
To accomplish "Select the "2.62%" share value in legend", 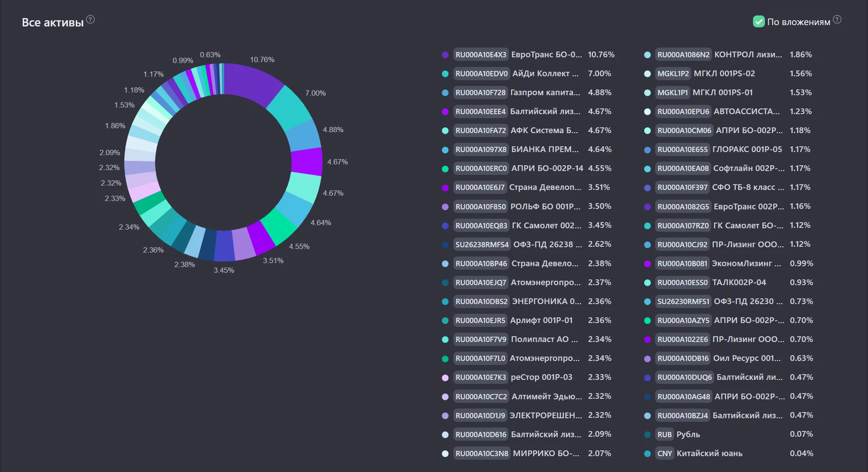I will coord(600,244).
